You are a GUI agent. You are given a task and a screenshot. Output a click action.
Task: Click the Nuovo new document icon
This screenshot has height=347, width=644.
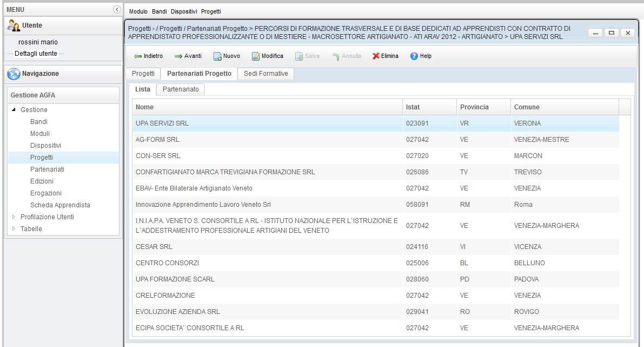(x=217, y=56)
